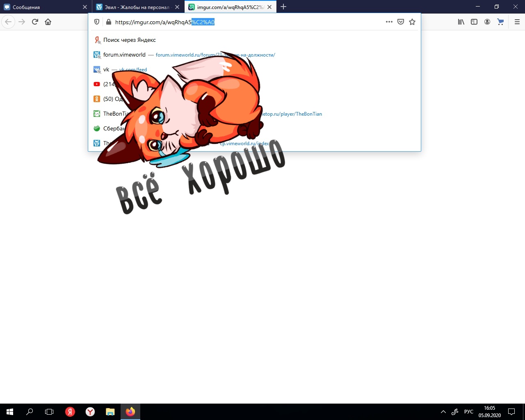Choose Поиск через Яндекс suggestion
The height and width of the screenshot is (420, 525).
pos(254,40)
